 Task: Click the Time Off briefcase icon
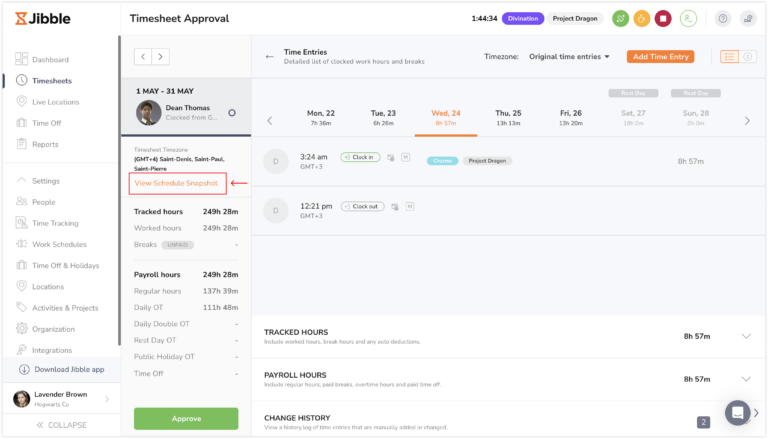pos(21,122)
